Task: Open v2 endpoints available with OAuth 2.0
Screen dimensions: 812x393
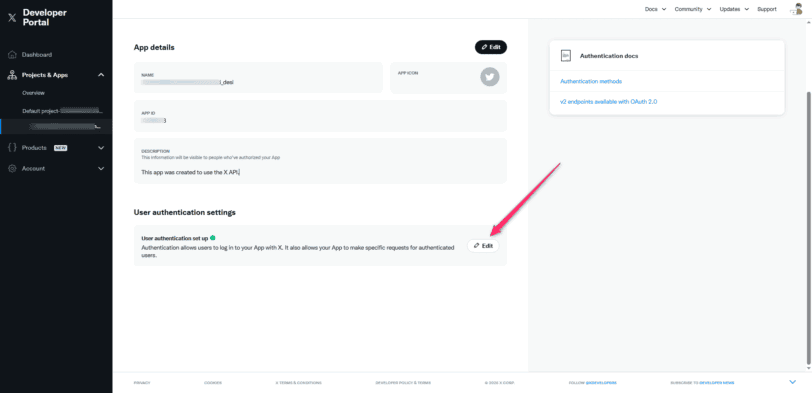Action: pyautogui.click(x=608, y=102)
